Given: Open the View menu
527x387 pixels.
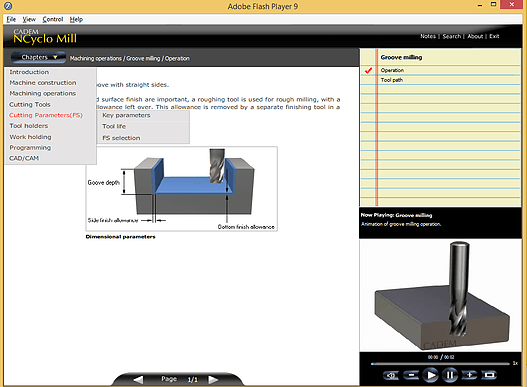Looking at the screenshot, I should 29,19.
